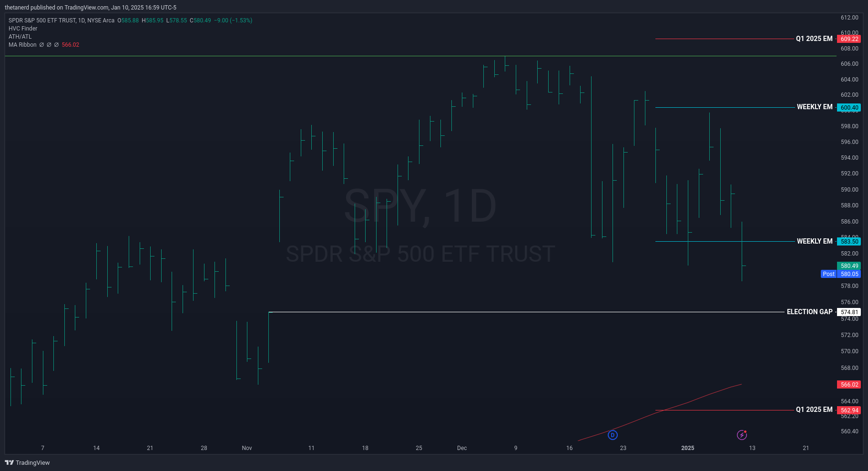Click the SPDR S&P 500 ETF TRUST symbol title
The width and height of the screenshot is (868, 471).
point(61,20)
